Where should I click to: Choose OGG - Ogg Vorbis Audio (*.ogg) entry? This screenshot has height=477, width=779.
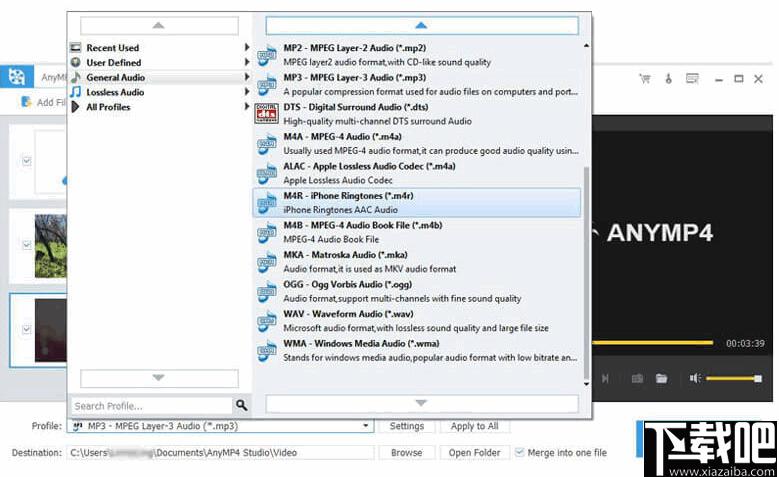417,291
